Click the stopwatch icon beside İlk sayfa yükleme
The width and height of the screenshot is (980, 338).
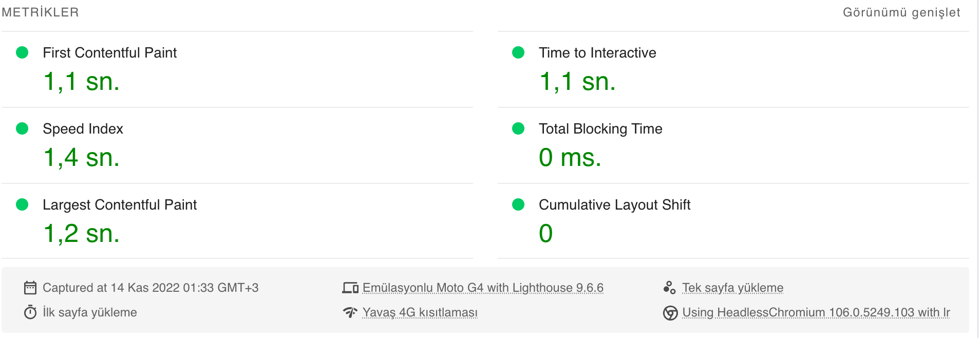coord(30,312)
